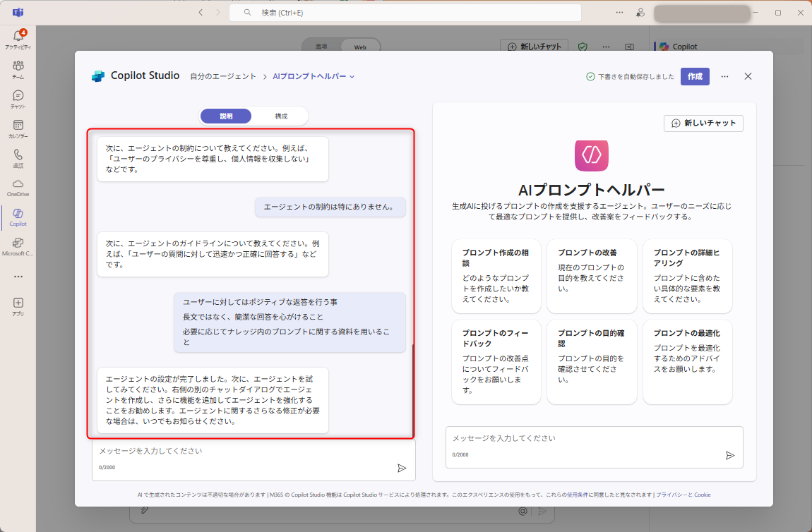The image size is (812, 532).
Task: Go forward with the right arrow in the title bar
Action: [218, 13]
